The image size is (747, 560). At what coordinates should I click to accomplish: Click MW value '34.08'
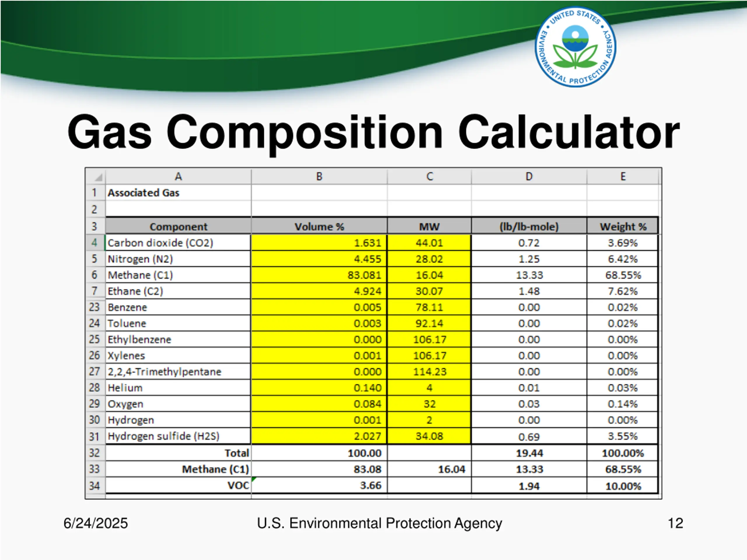pyautogui.click(x=429, y=436)
